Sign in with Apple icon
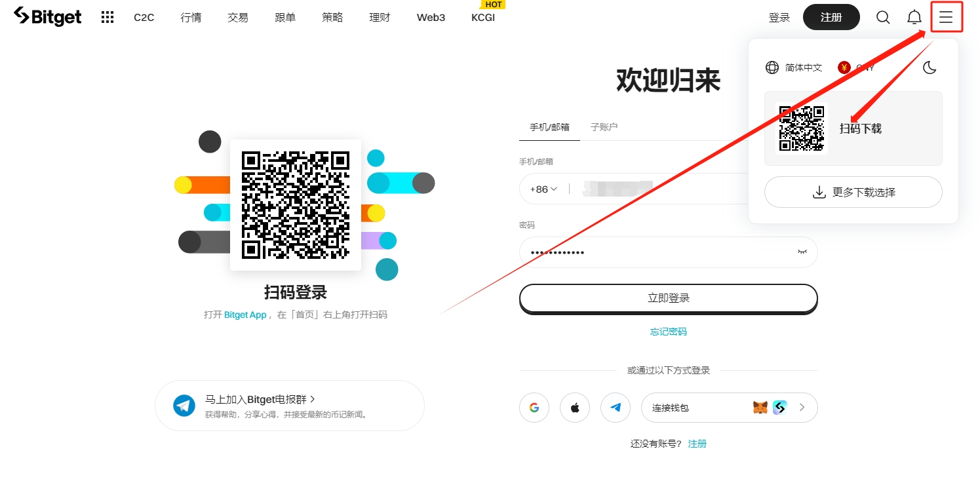The width and height of the screenshot is (980, 498). (x=575, y=408)
